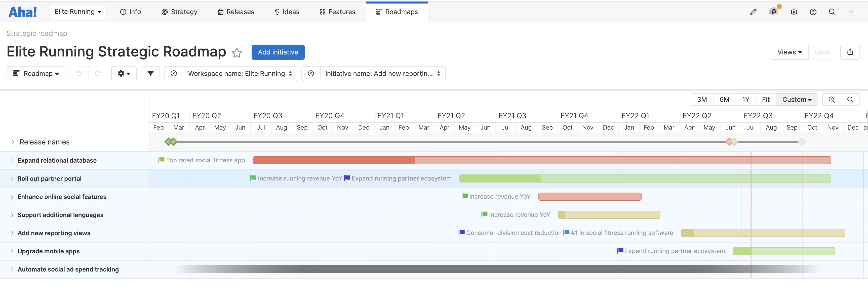This screenshot has height=300, width=868.
Task: Click the zoom out magnifier icon
Action: click(x=850, y=100)
